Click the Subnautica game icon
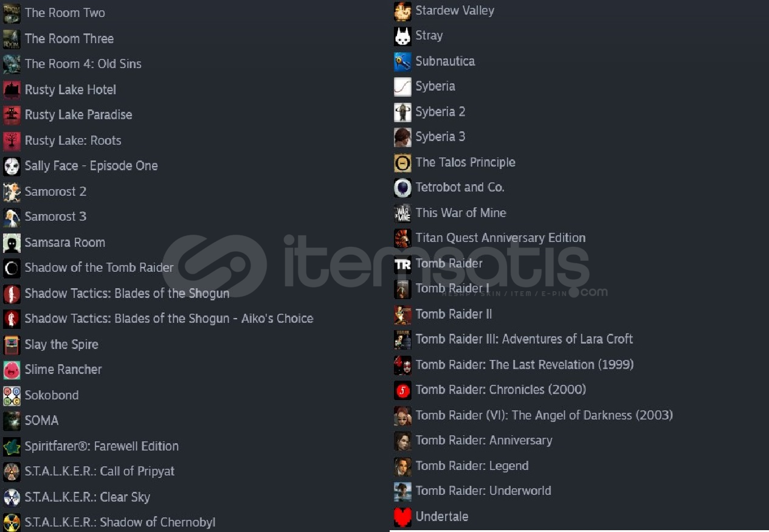 (x=402, y=61)
